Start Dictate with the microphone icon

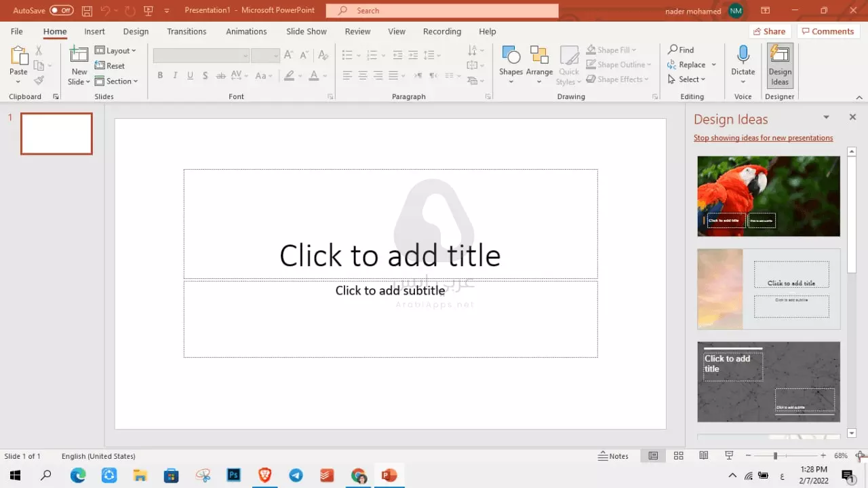tap(743, 56)
